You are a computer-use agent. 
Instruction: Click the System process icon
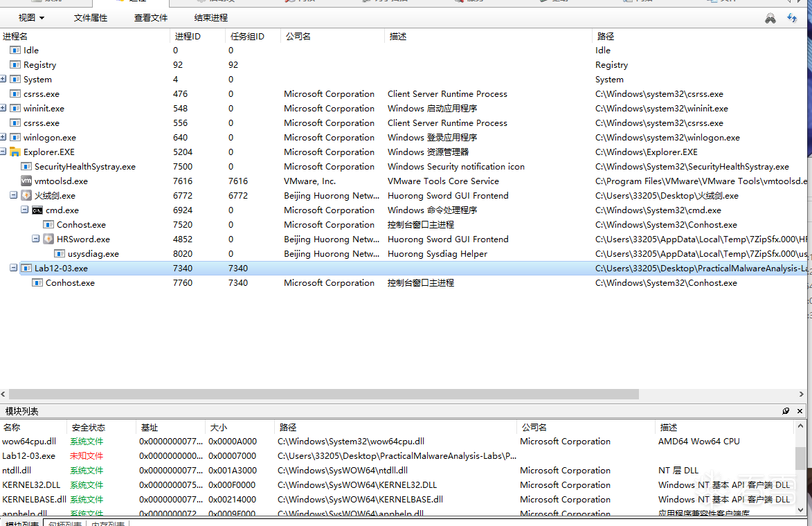[x=15, y=79]
